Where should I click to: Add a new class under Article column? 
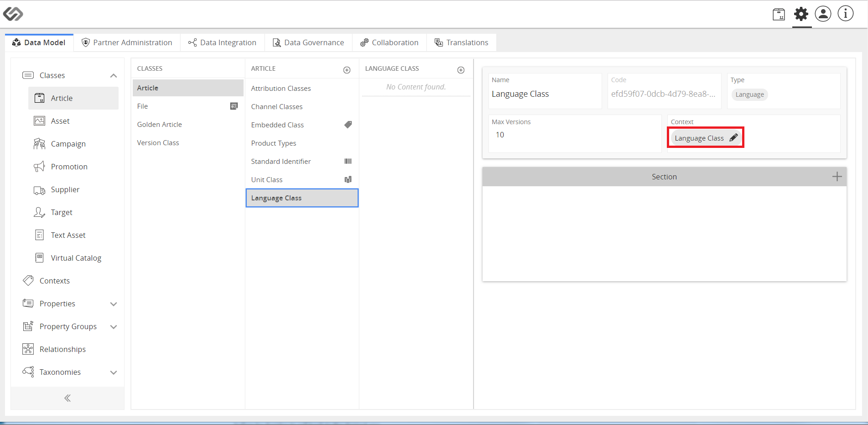pyautogui.click(x=347, y=70)
